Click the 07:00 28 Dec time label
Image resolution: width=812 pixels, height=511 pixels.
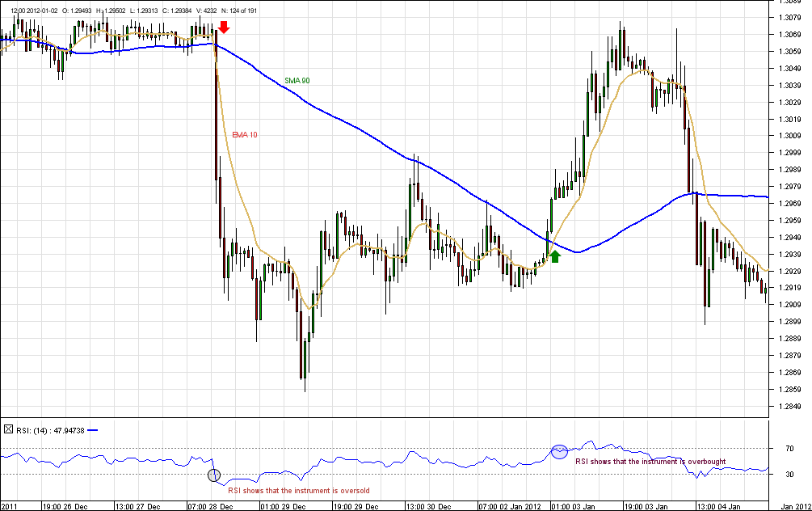tap(210, 506)
